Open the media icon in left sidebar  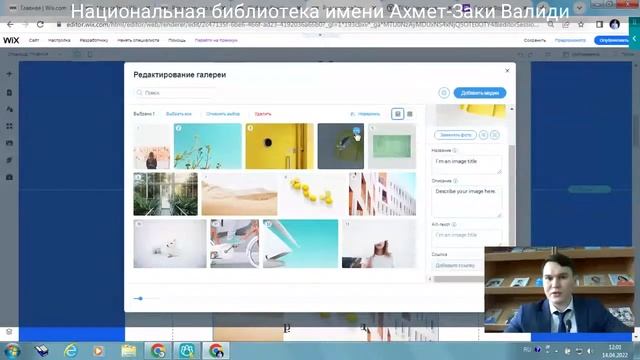[9, 143]
